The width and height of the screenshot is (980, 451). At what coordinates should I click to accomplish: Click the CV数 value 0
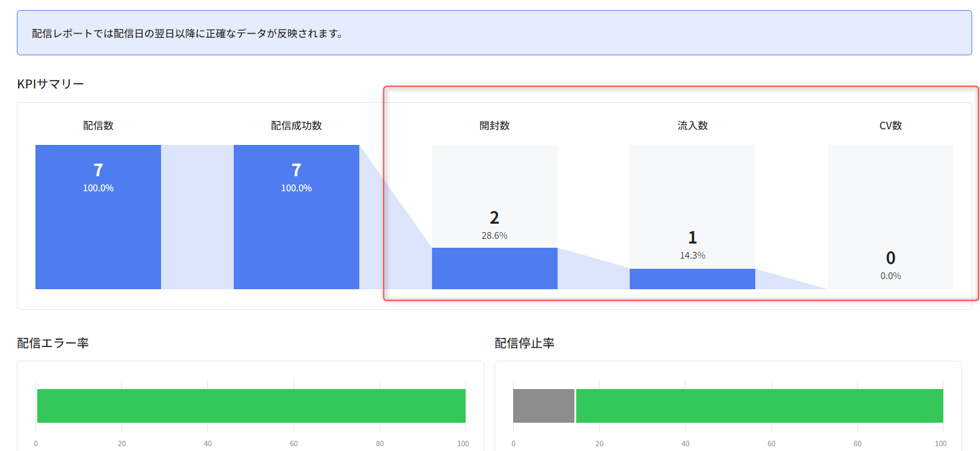click(x=890, y=258)
